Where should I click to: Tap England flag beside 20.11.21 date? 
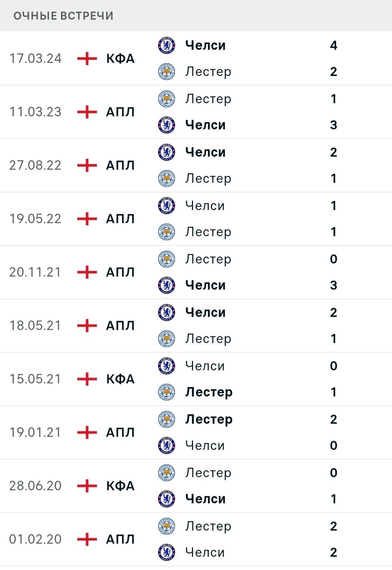pyautogui.click(x=87, y=272)
